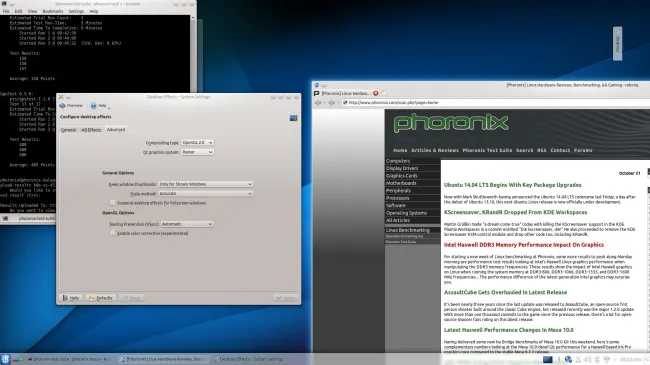Click the browser forward arrow
The width and height of the screenshot is (650, 365).
331,102
